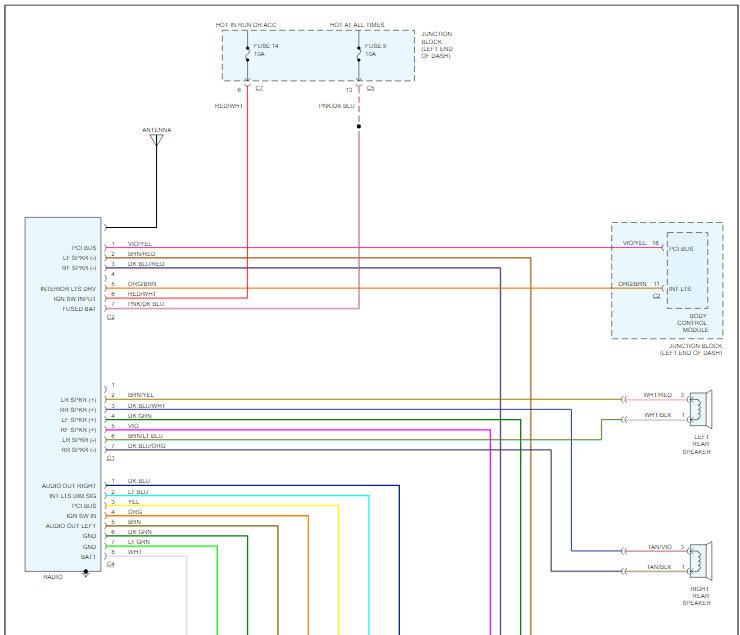This screenshot has width=740, height=635.
Task: Select the RIGHT REAR SPEAKER caption
Action: [697, 596]
